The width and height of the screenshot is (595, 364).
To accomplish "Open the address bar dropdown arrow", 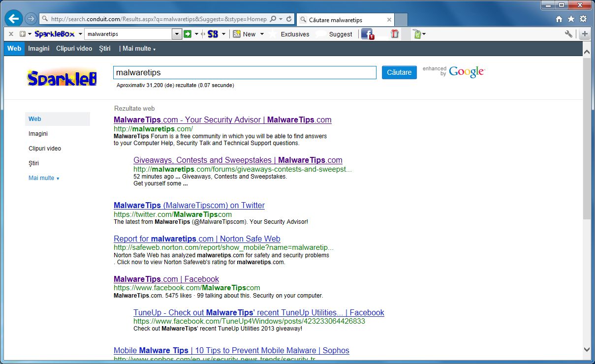I will pos(281,19).
